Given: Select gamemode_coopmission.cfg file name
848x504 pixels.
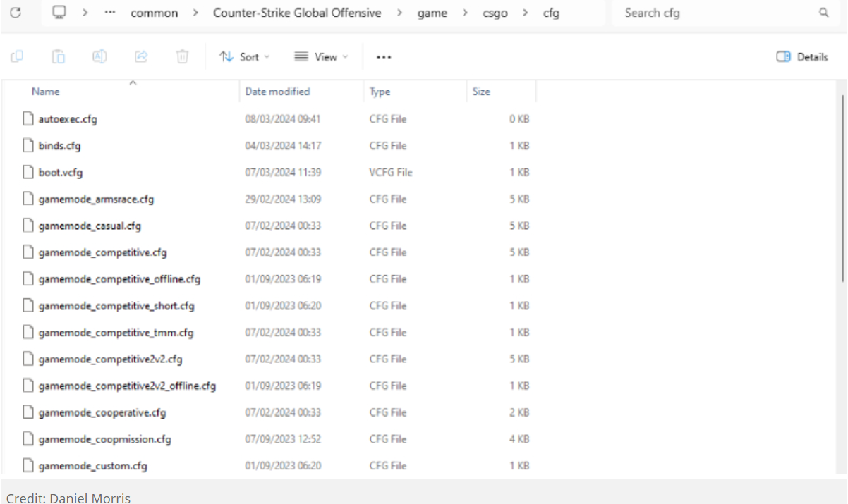Looking at the screenshot, I should click(x=105, y=439).
